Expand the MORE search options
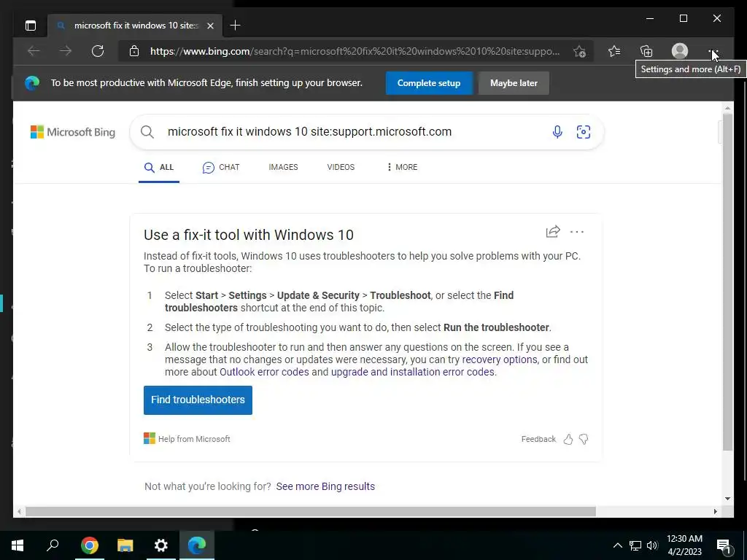Image resolution: width=747 pixels, height=560 pixels. click(402, 167)
